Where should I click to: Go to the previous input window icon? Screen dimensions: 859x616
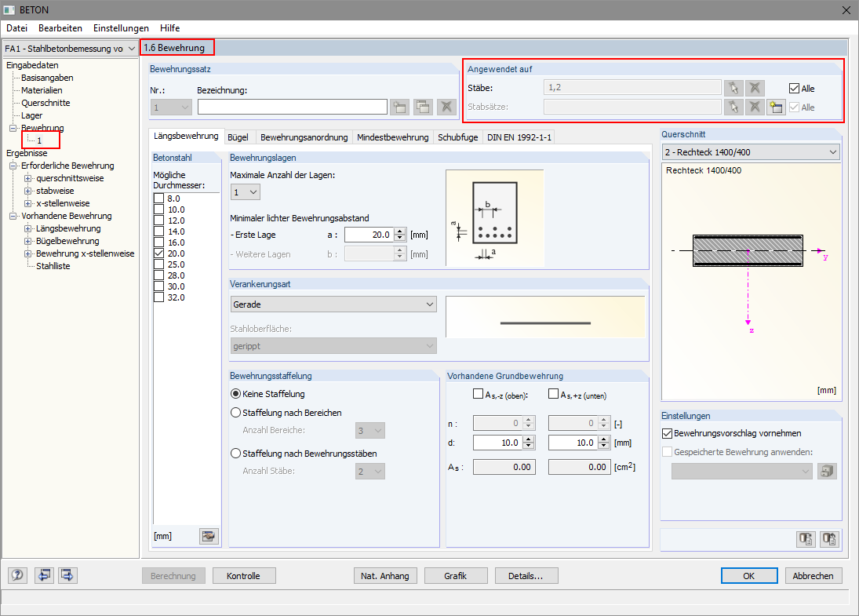point(44,575)
